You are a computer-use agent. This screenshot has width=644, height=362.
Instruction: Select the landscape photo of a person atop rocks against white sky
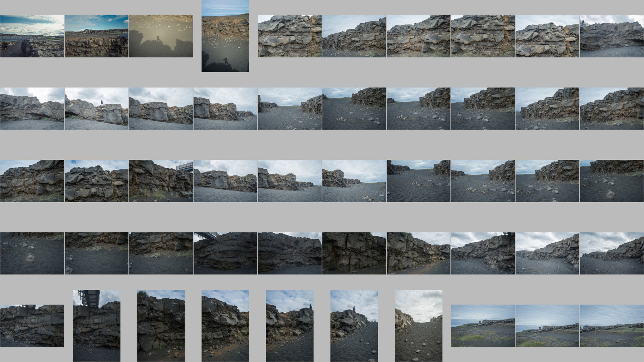97,109
